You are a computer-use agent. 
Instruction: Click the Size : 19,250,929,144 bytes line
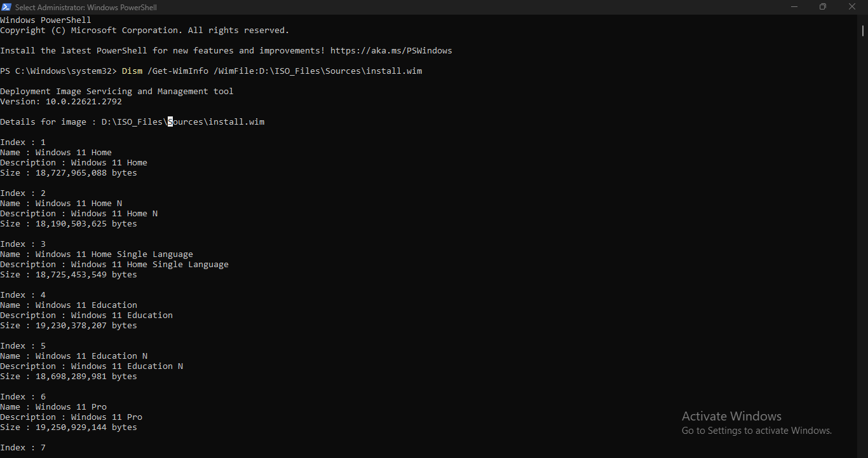(x=69, y=427)
